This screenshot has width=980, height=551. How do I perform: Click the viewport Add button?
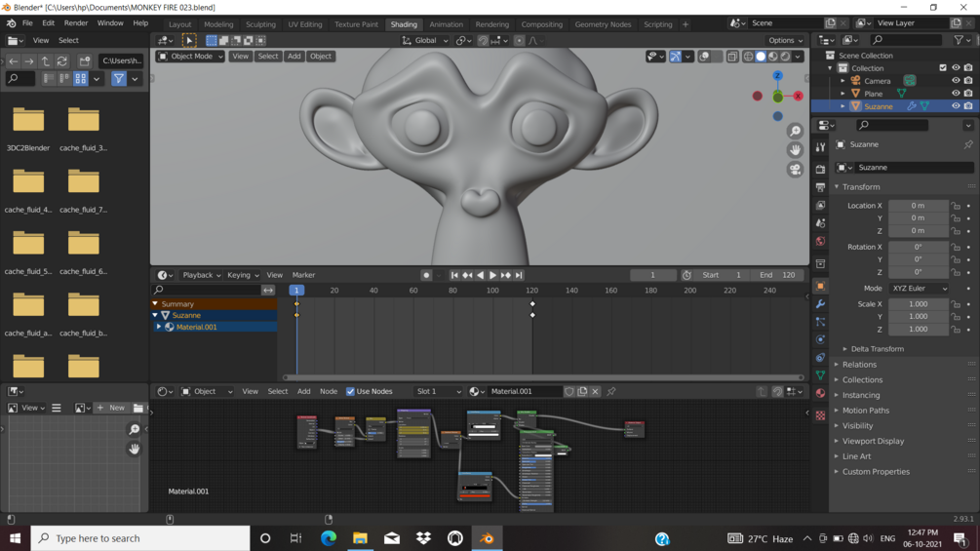(294, 57)
